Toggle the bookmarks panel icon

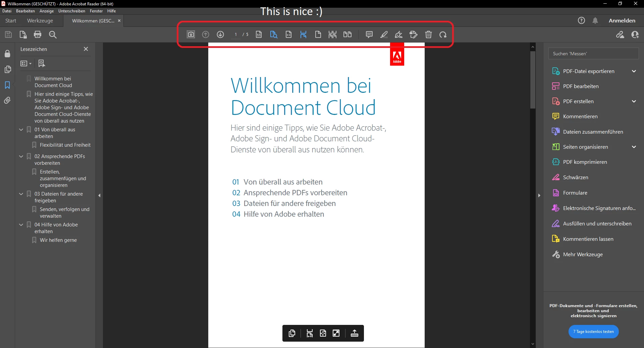pos(7,85)
